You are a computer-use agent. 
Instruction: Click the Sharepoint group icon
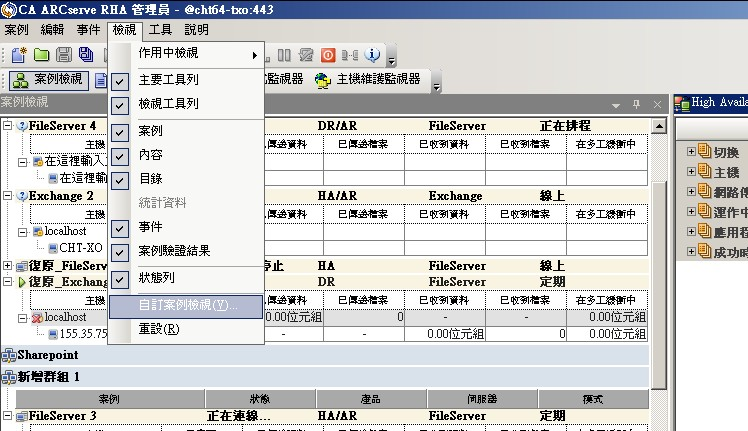pyautogui.click(x=9, y=355)
